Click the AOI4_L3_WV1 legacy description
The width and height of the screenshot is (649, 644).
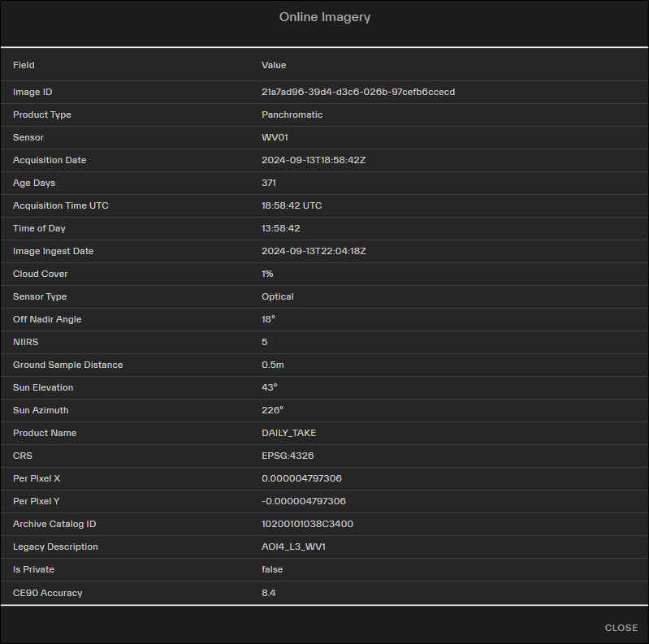294,547
